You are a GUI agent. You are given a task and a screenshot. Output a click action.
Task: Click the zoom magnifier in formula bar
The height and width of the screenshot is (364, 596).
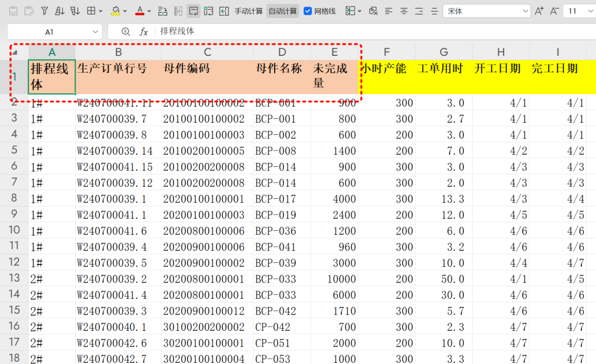click(x=126, y=32)
